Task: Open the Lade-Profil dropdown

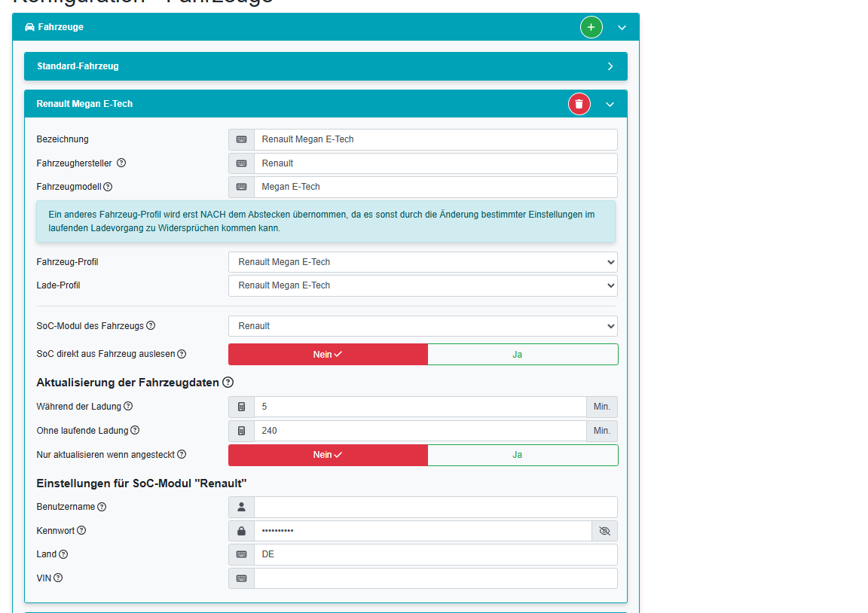Action: 423,285
